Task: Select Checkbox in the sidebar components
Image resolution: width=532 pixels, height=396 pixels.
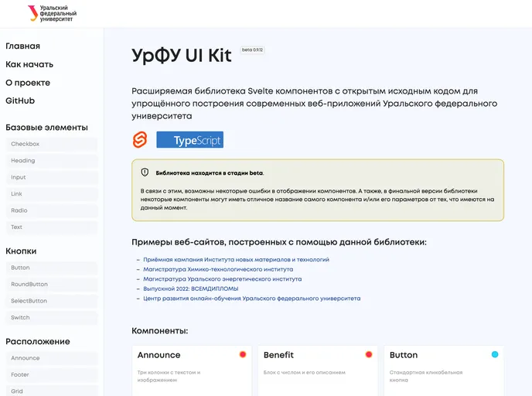Action: [x=25, y=144]
